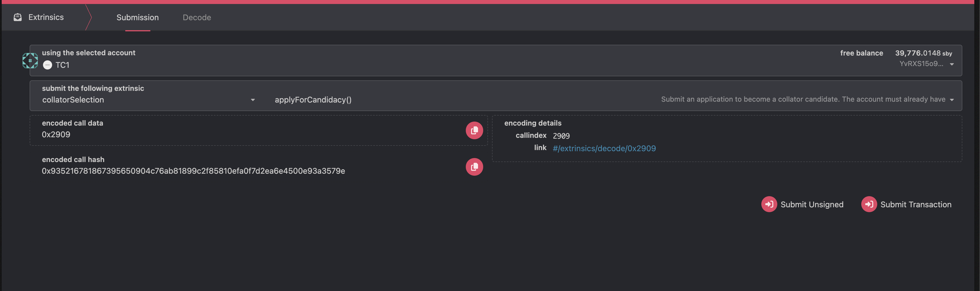Click the YvRXS15o9... account address

pyautogui.click(x=921, y=64)
